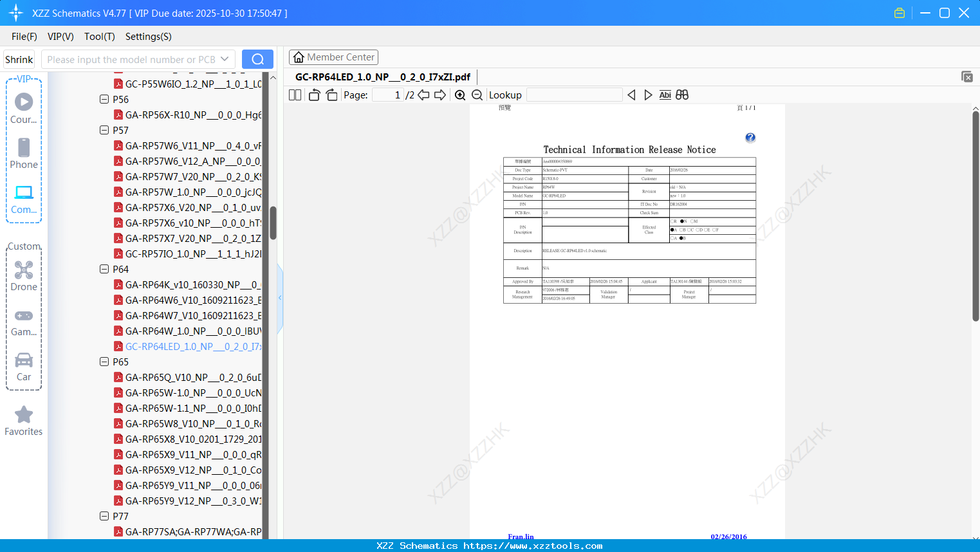Screen dimensions: 980x552
Task: Go to the previous PDF page
Action: pyautogui.click(x=423, y=95)
